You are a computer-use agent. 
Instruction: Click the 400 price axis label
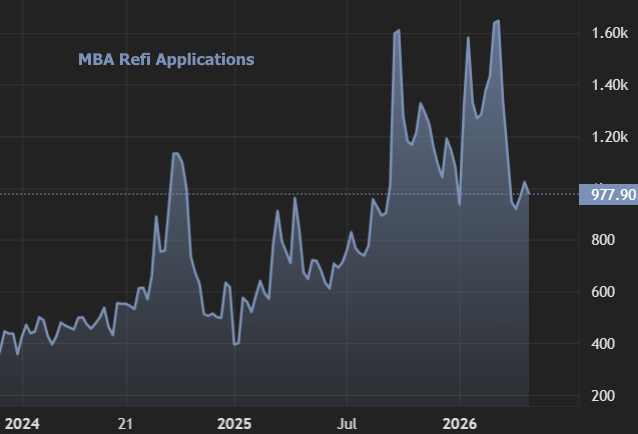[602, 344]
